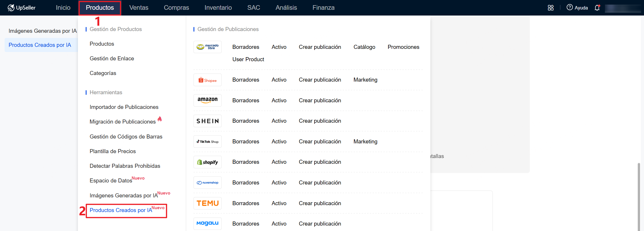
Task: Click Mercado Libre Crear publicación
Action: point(320,47)
